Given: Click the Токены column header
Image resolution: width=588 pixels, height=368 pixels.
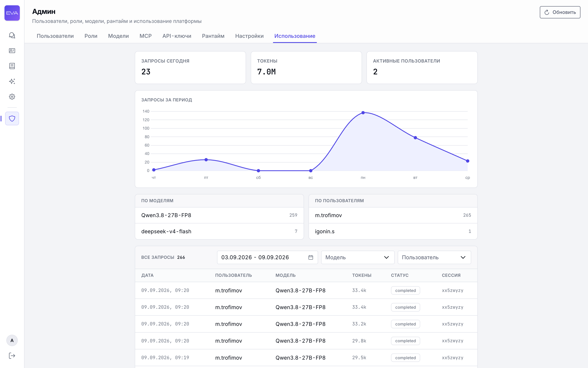Looking at the screenshot, I should (x=362, y=275).
